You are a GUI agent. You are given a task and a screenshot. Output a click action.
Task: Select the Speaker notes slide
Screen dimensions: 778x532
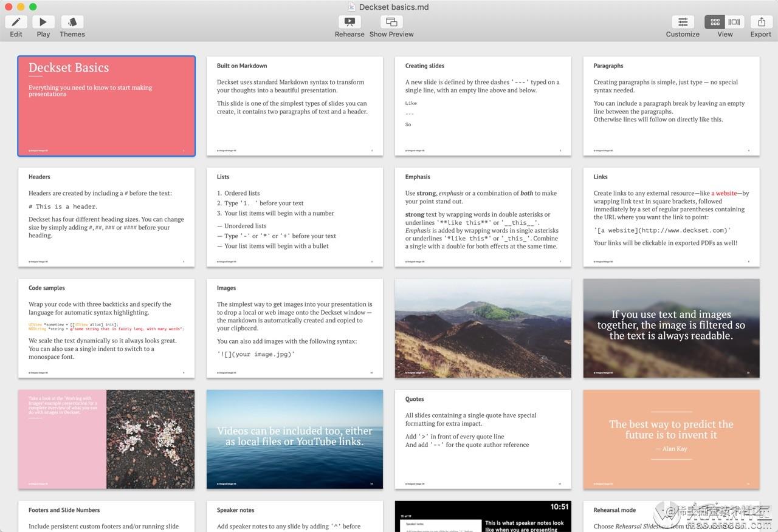coord(295,516)
